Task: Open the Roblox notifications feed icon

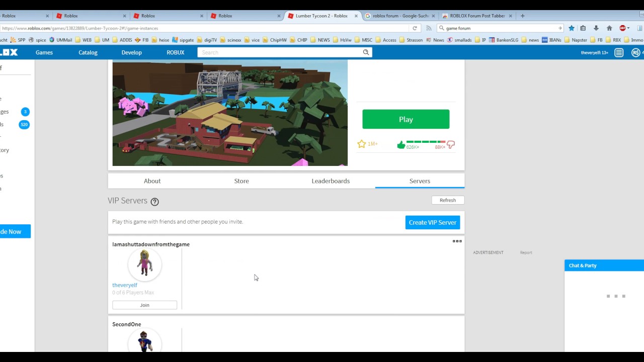Action: pyautogui.click(x=619, y=52)
